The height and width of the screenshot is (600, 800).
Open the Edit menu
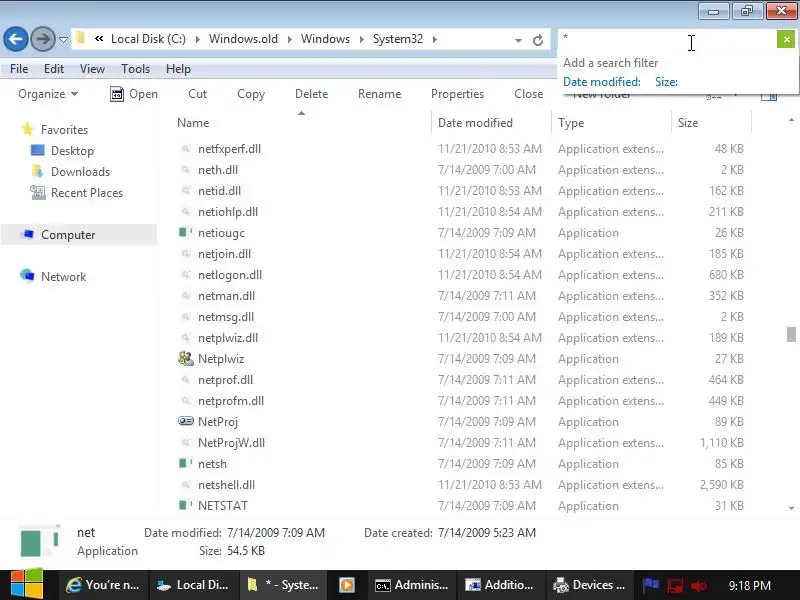[x=54, y=69]
